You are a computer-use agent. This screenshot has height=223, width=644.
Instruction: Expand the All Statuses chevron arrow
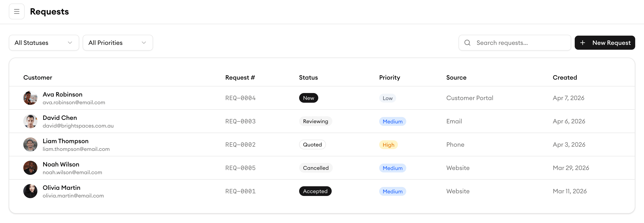point(70,43)
